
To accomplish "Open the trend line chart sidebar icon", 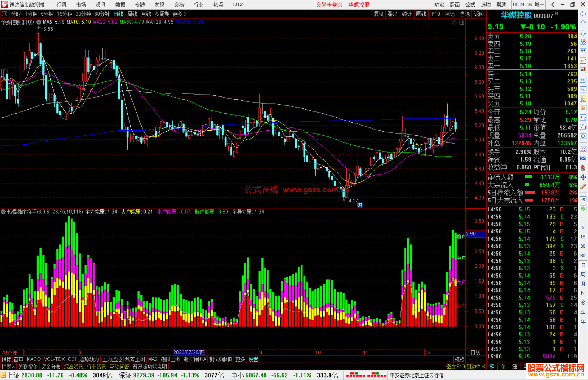I will coord(583,61).
